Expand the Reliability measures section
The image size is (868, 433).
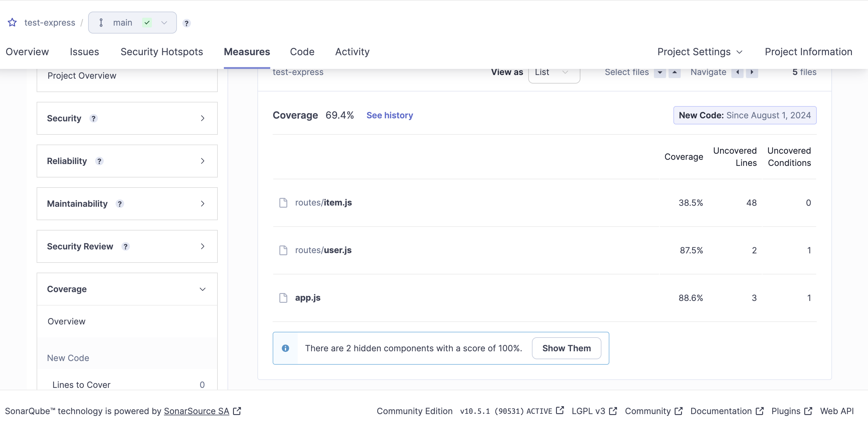(x=127, y=161)
